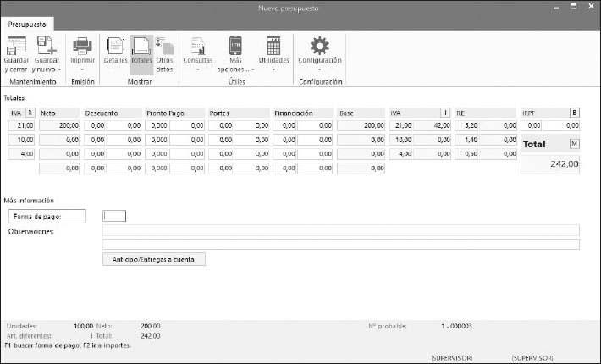The image size is (601, 364).
Task: Click the Imprimir printer icon
Action: [82, 46]
